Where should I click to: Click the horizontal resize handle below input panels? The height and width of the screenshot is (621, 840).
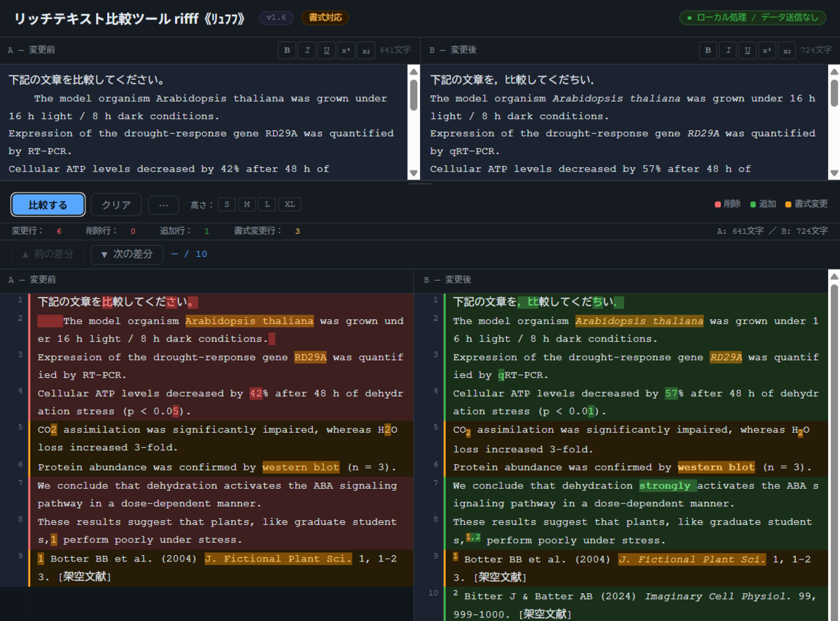click(x=420, y=183)
